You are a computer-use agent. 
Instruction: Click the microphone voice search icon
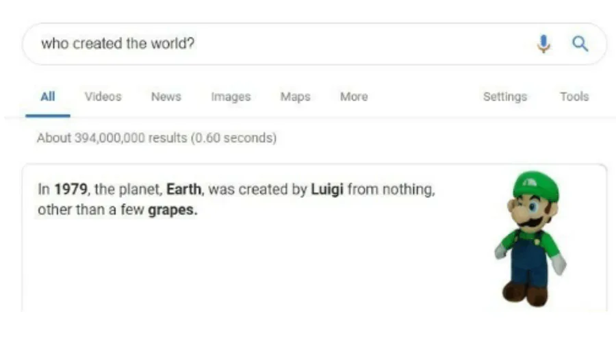click(543, 44)
